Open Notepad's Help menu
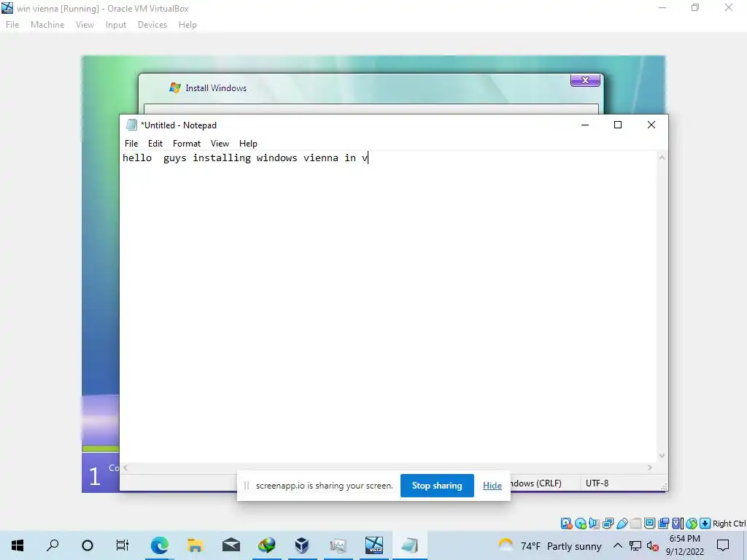This screenshot has width=747, height=560. [x=248, y=144]
